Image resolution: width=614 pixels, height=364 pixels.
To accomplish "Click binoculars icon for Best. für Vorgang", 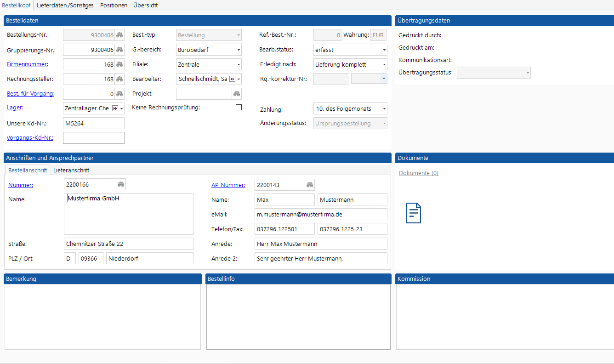I will click(x=119, y=94).
